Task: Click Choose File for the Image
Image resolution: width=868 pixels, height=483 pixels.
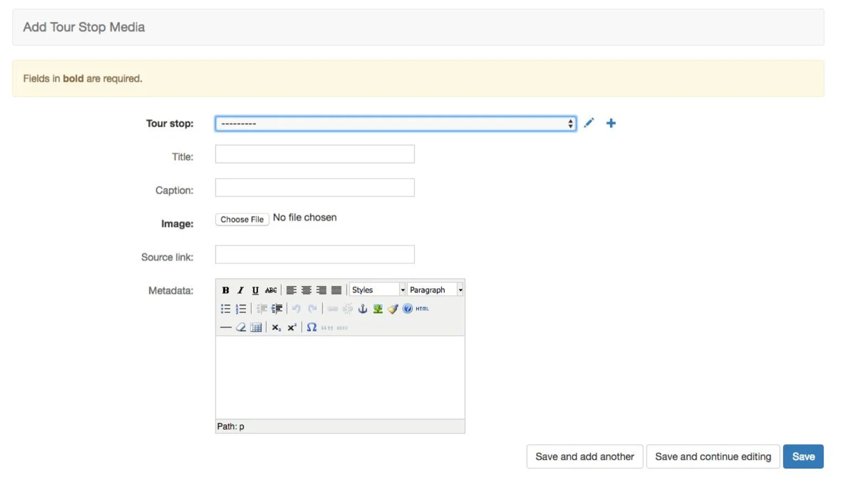Action: pos(242,219)
